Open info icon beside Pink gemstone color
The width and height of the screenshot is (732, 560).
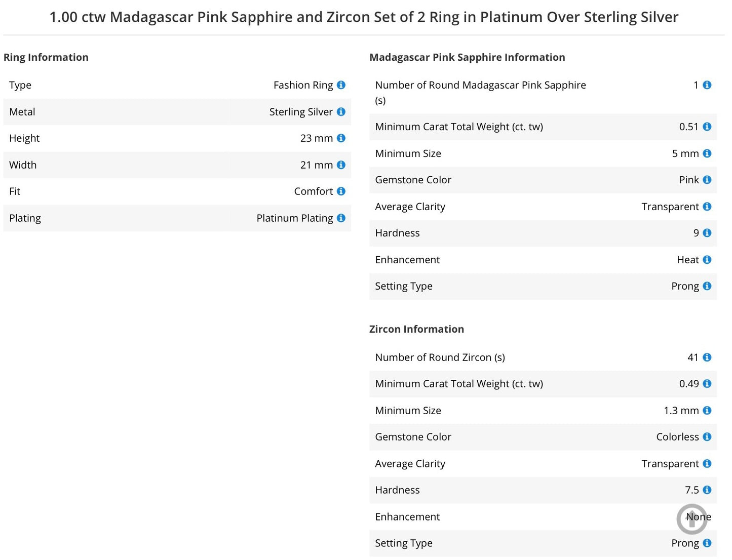coord(707,180)
